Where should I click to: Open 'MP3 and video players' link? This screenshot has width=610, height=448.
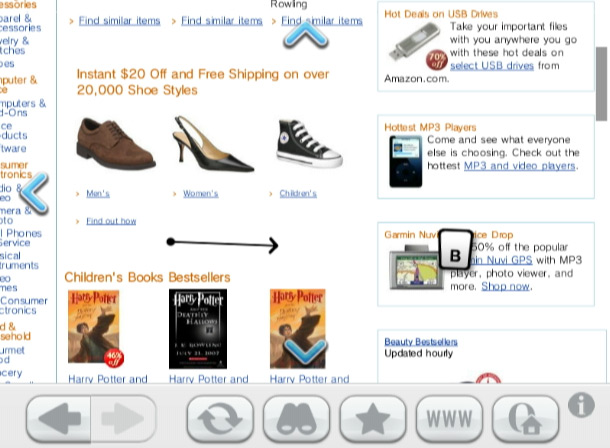point(519,166)
